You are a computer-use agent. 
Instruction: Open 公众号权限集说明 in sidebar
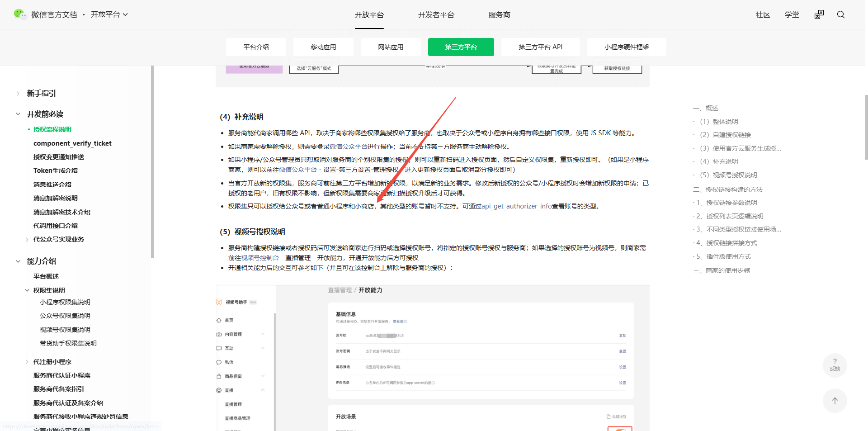click(65, 316)
